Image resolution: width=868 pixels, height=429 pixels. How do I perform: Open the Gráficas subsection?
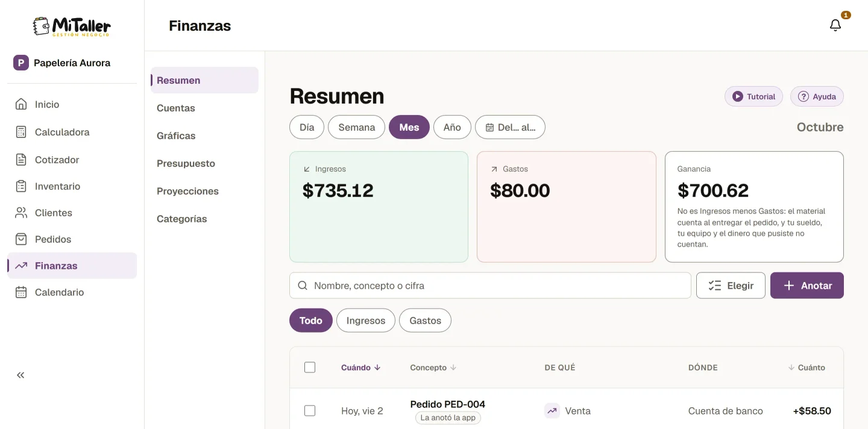(204, 136)
